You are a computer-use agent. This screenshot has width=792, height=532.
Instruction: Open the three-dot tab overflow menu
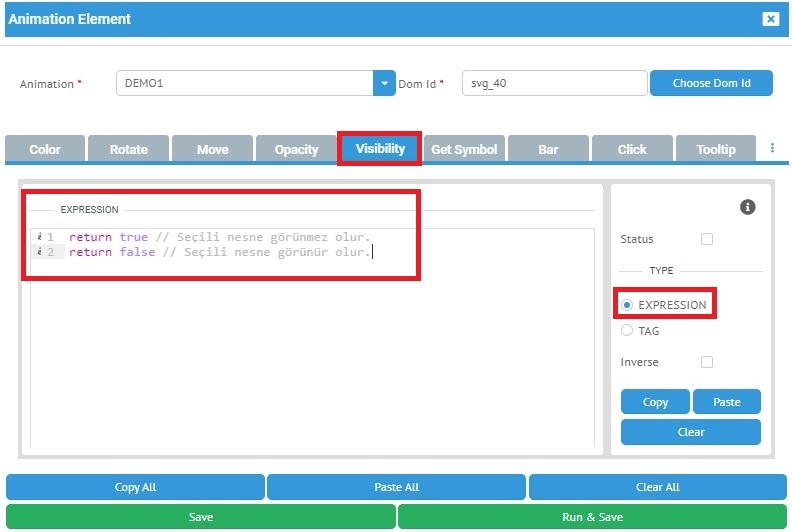click(772, 148)
